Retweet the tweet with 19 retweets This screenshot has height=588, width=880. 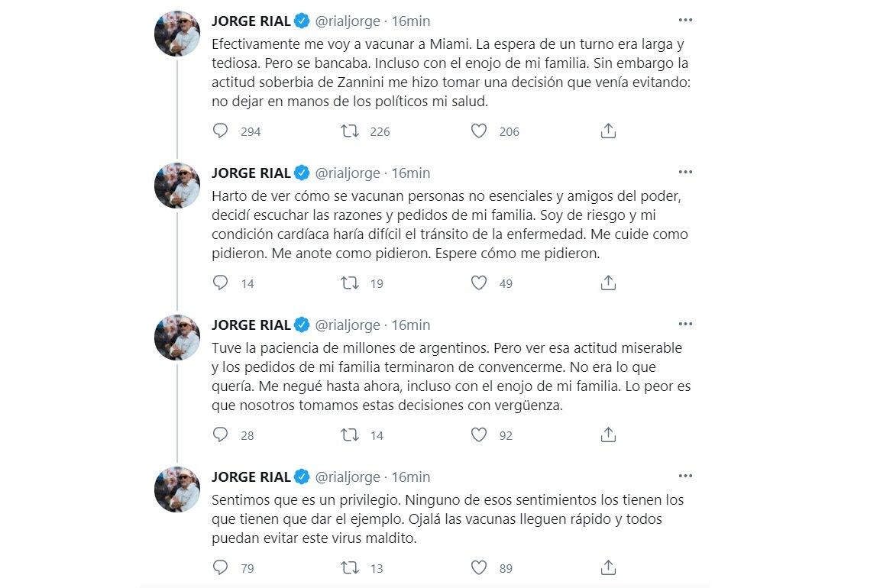(350, 283)
